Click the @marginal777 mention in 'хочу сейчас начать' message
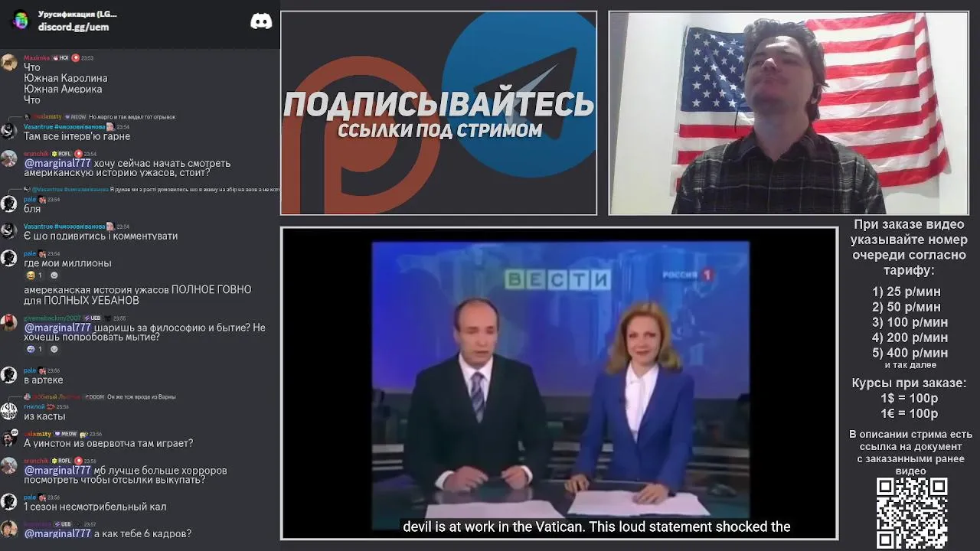 point(57,163)
